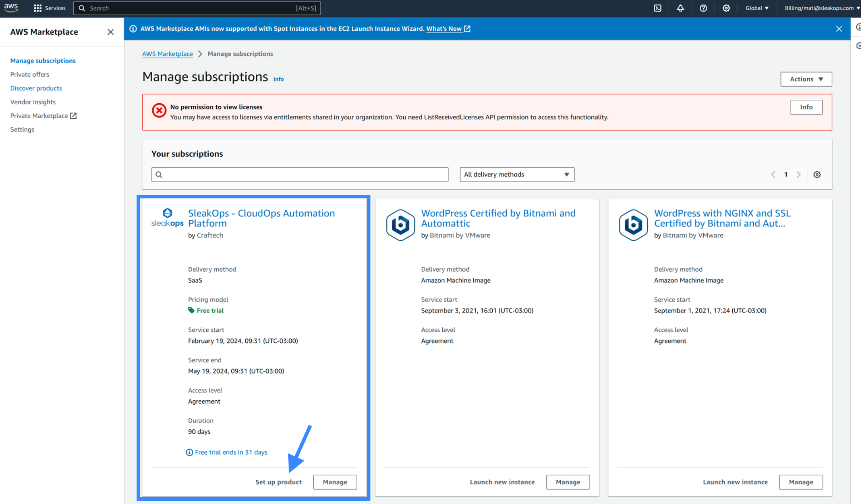
Task: Open the subscriptions list preferences gear
Action: pyautogui.click(x=817, y=174)
